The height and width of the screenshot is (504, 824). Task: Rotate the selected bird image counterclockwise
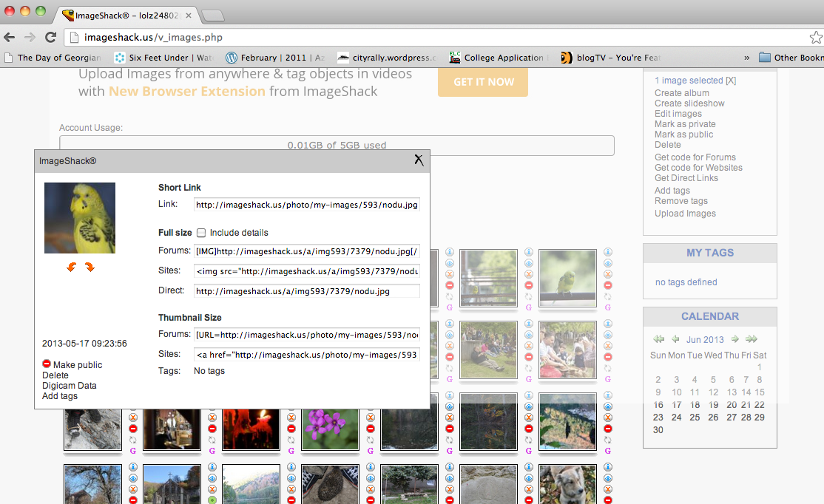71,267
